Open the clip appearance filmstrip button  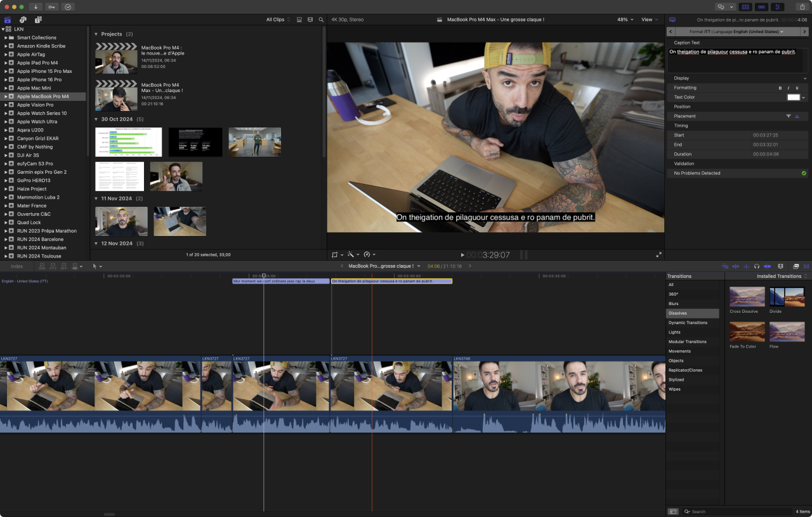pos(780,266)
